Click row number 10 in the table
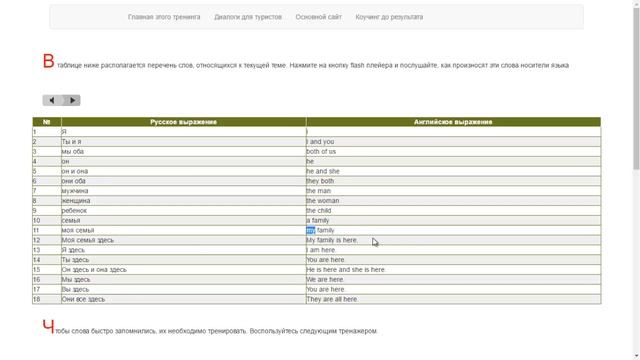This screenshot has width=640, height=360. 47,220
